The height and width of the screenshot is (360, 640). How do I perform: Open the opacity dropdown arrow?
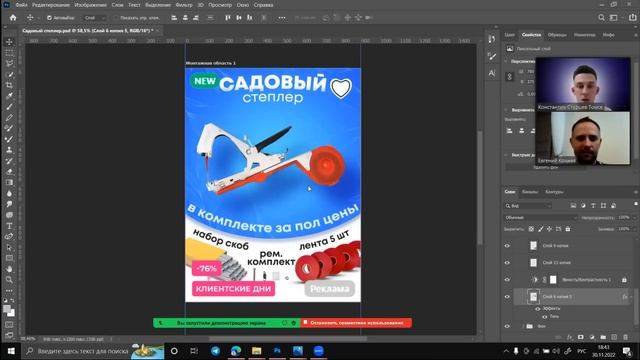tap(634, 218)
